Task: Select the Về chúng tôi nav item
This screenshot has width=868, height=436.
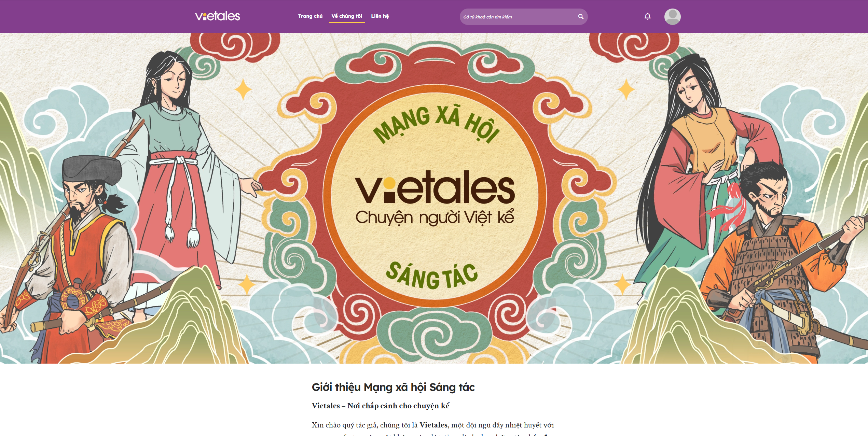Action: coord(347,16)
